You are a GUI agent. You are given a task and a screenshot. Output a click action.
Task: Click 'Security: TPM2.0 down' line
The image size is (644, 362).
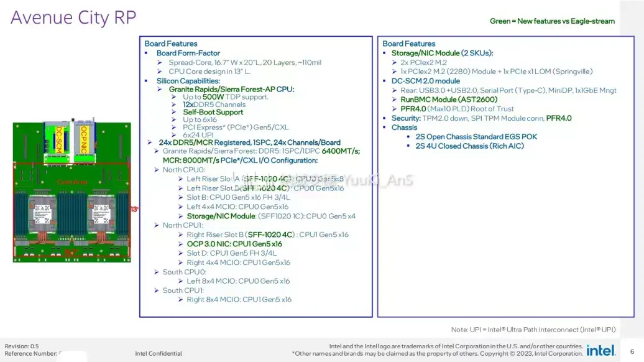pyautogui.click(x=481, y=118)
